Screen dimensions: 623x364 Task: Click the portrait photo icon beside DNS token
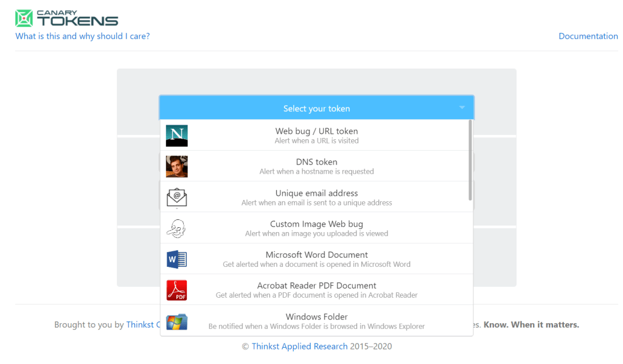pyautogui.click(x=176, y=167)
